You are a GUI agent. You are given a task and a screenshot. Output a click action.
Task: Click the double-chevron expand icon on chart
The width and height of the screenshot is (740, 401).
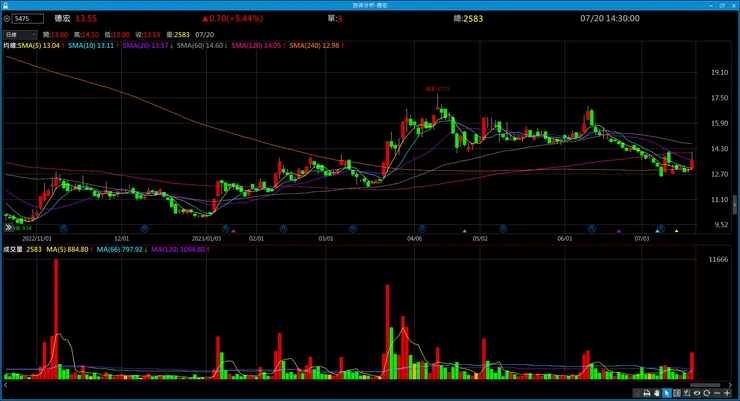8,227
